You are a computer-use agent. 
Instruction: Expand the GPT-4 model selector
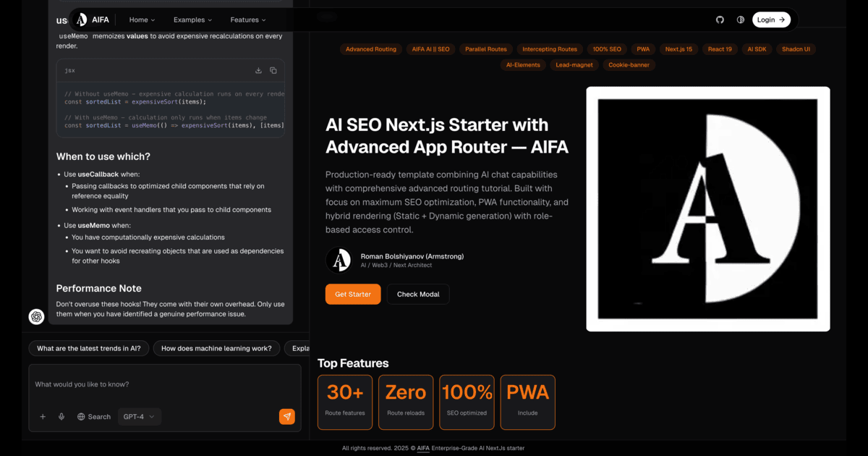click(139, 416)
